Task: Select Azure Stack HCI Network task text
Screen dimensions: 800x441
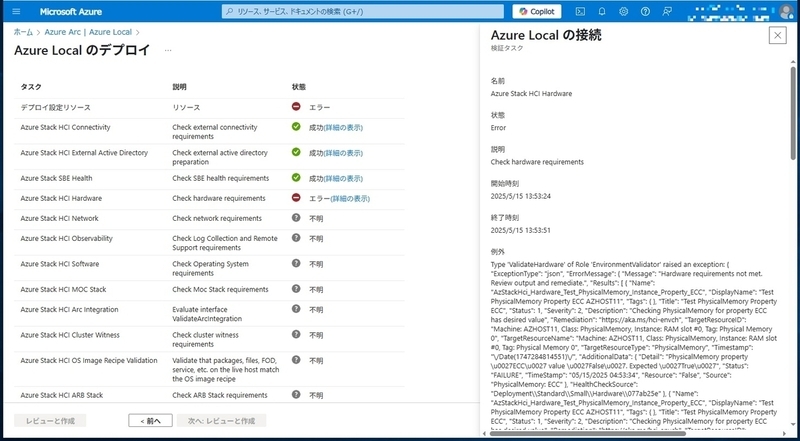Action: pyautogui.click(x=60, y=218)
